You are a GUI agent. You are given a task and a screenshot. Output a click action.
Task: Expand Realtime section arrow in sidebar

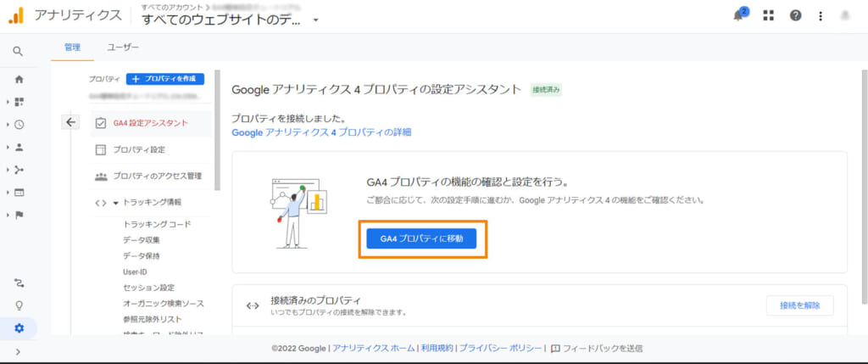(x=8, y=125)
